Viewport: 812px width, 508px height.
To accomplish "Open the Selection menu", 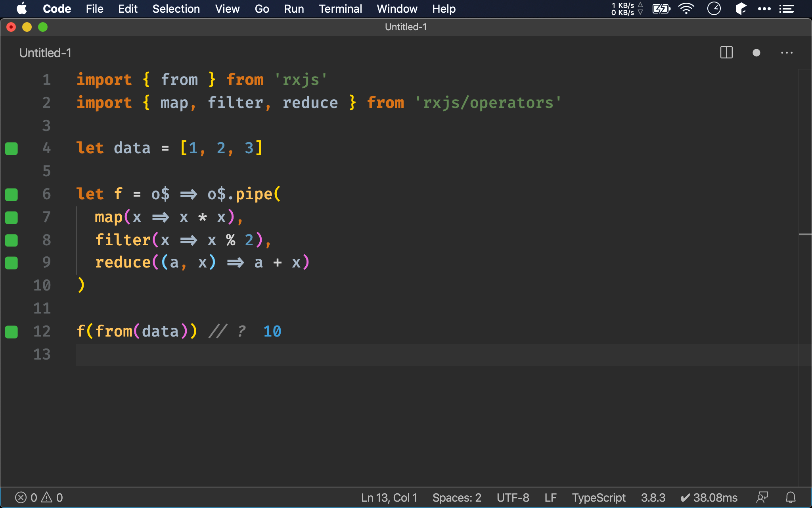I will click(176, 9).
